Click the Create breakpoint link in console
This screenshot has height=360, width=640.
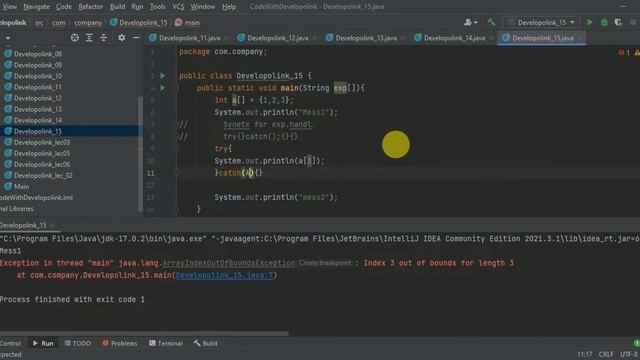pos(324,263)
